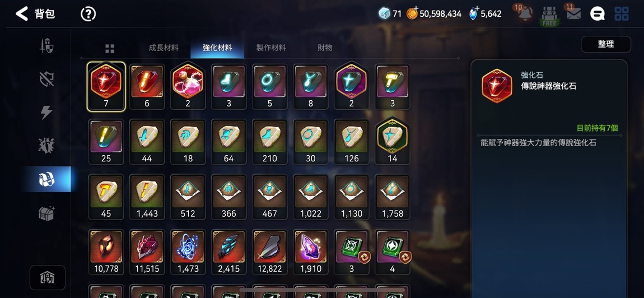This screenshot has height=298, width=644.
Task: Open the four-square main menu icon
Action: (x=622, y=14)
